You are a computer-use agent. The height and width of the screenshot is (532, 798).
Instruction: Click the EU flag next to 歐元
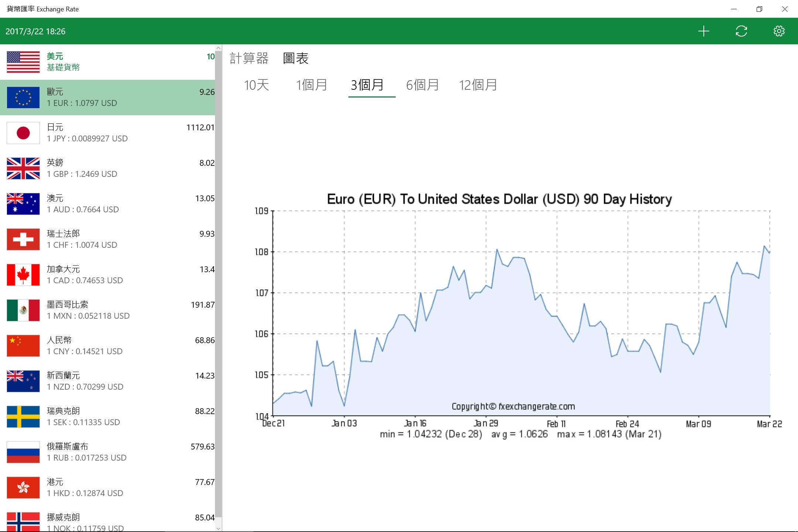coord(23,97)
